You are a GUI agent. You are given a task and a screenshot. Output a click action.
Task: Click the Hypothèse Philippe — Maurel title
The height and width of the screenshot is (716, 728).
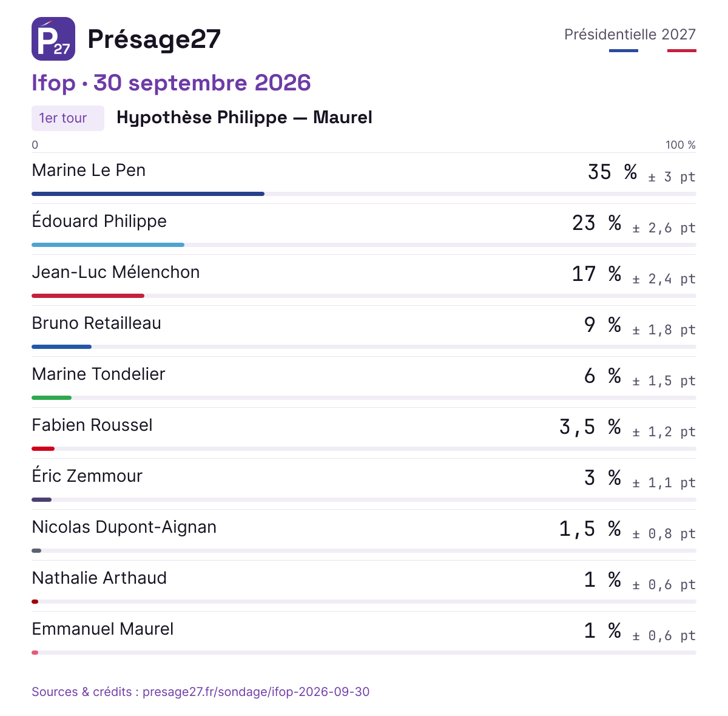244,118
